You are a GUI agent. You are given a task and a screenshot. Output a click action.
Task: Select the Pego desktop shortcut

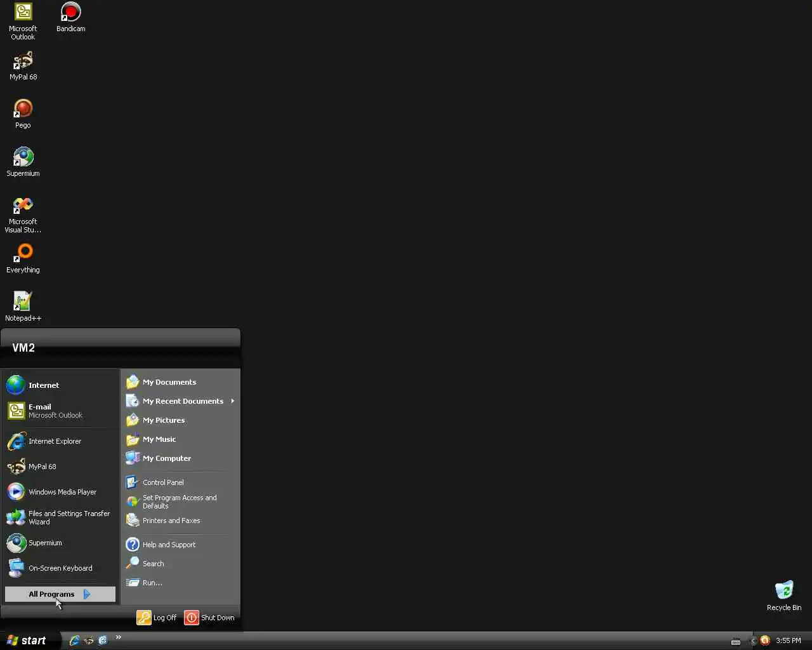23,114
